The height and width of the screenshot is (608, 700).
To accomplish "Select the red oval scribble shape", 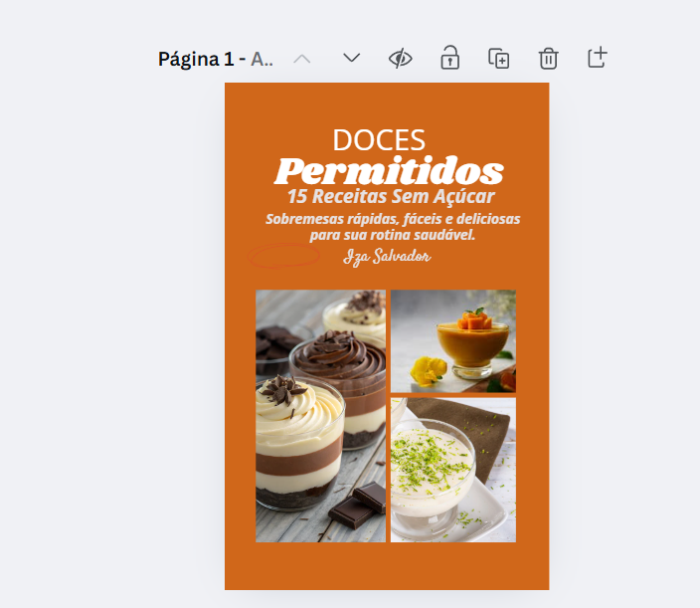I will click(283, 257).
